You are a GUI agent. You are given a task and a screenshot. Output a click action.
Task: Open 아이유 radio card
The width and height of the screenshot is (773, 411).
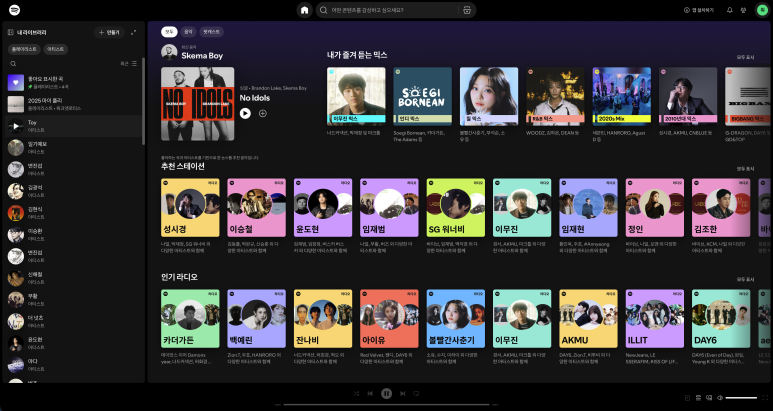click(x=389, y=327)
